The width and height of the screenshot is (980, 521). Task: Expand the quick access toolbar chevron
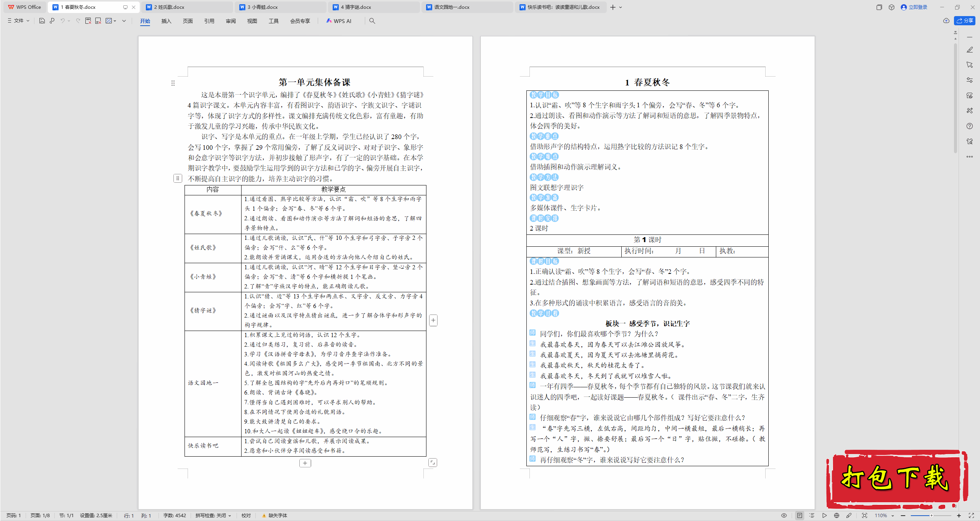(124, 21)
